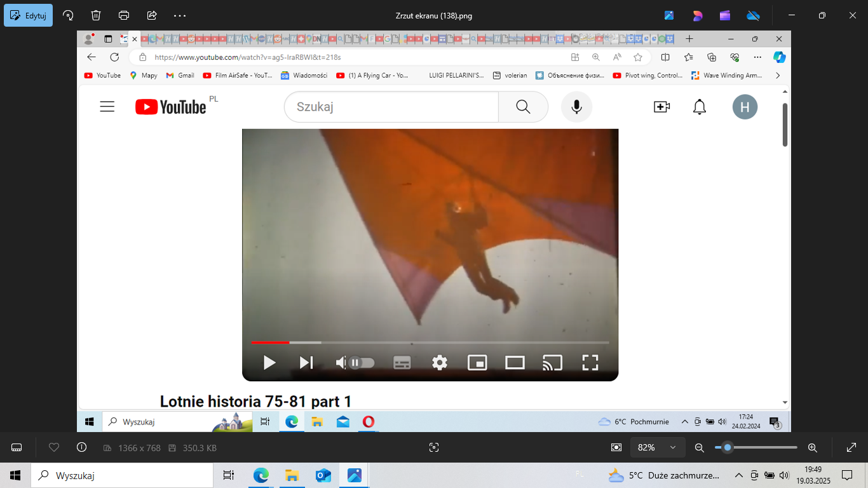Delete the image using the trash icon
Image resolution: width=868 pixels, height=488 pixels.
[96, 15]
